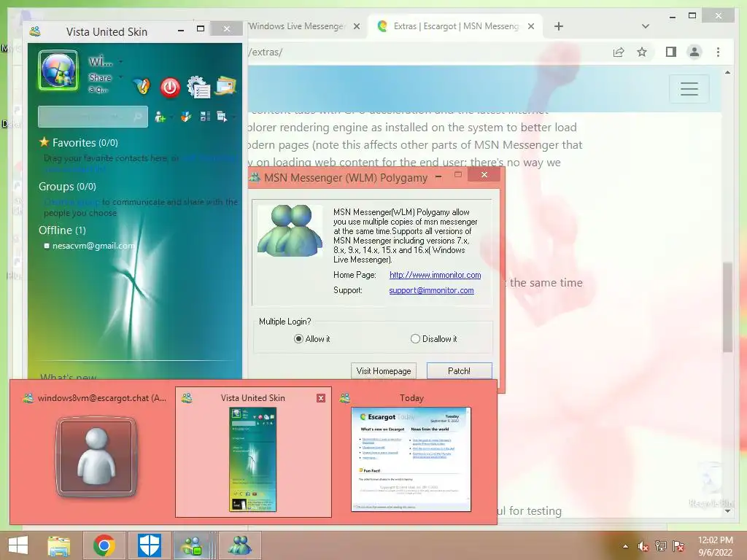Select the 'Allow it' radio button
This screenshot has width=747, height=560.
298,338
